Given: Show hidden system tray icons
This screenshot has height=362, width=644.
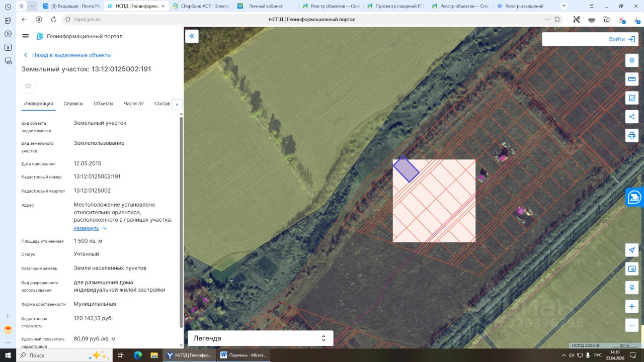Looking at the screenshot, I should (x=562, y=355).
